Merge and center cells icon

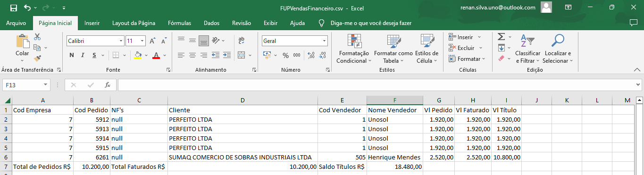(x=242, y=55)
